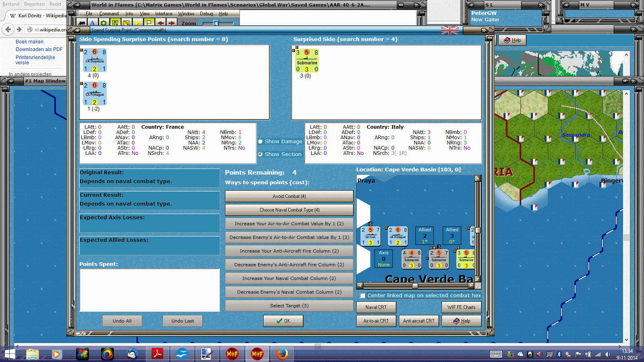Image resolution: width=644 pixels, height=362 pixels.
Task: Open the View menu
Action: click(x=144, y=14)
